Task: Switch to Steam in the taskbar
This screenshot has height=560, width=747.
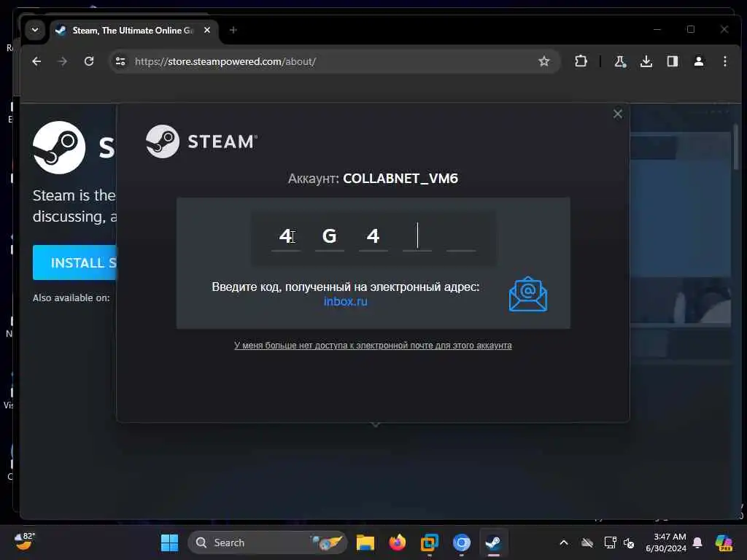Action: tap(493, 542)
